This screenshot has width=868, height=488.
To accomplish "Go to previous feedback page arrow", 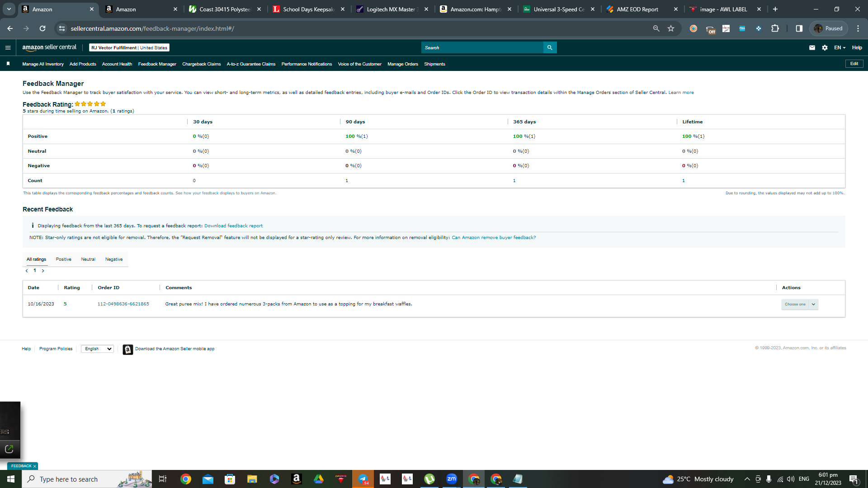I will click(27, 271).
